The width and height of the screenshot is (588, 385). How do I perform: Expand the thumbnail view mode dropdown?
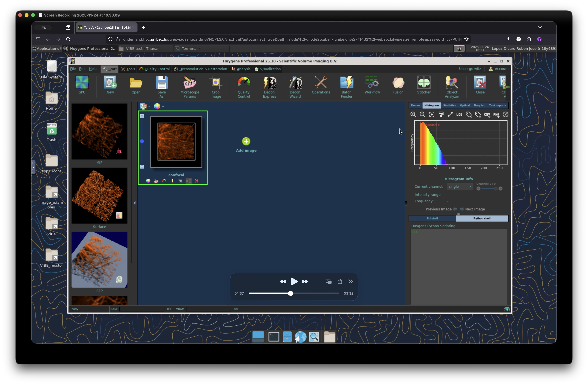point(149,107)
